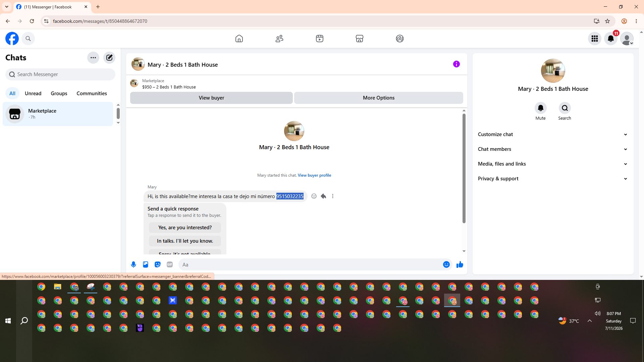This screenshot has width=644, height=362.
Task: Open the account profile menu
Action: (x=627, y=39)
